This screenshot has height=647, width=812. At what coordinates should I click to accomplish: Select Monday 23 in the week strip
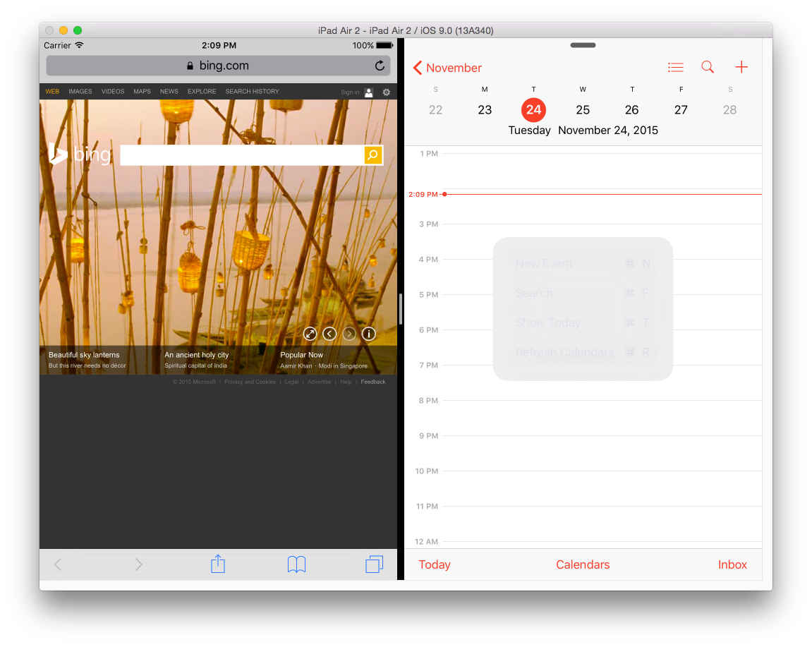(485, 110)
